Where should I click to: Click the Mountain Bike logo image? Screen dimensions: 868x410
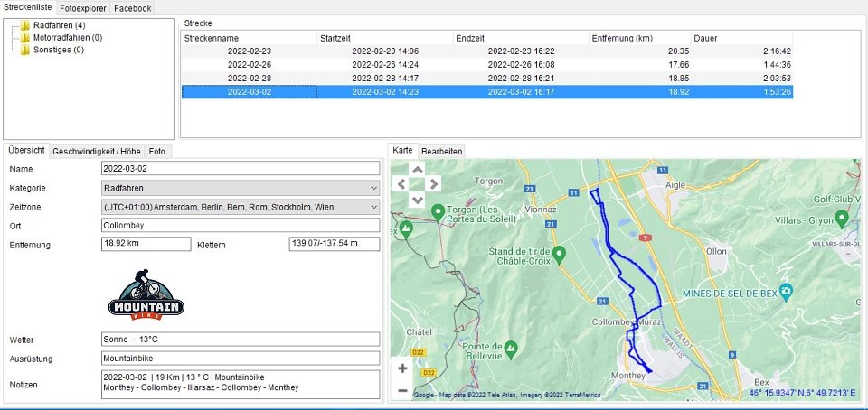click(x=146, y=294)
